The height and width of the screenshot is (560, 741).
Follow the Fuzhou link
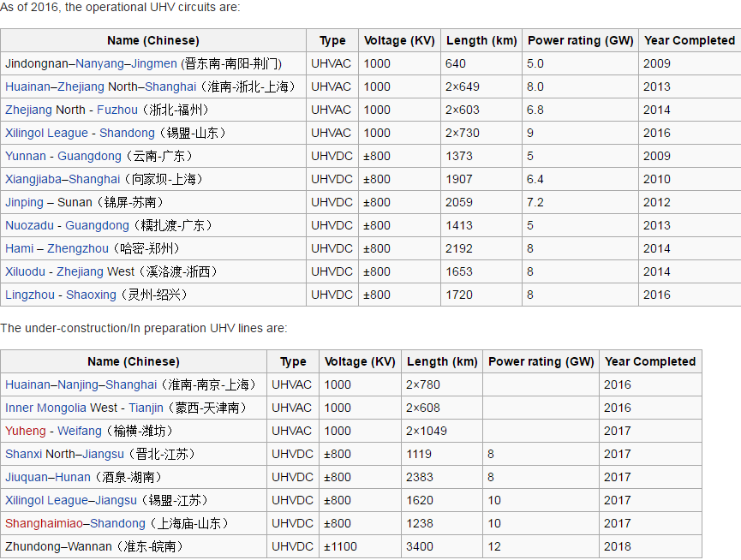tap(117, 110)
